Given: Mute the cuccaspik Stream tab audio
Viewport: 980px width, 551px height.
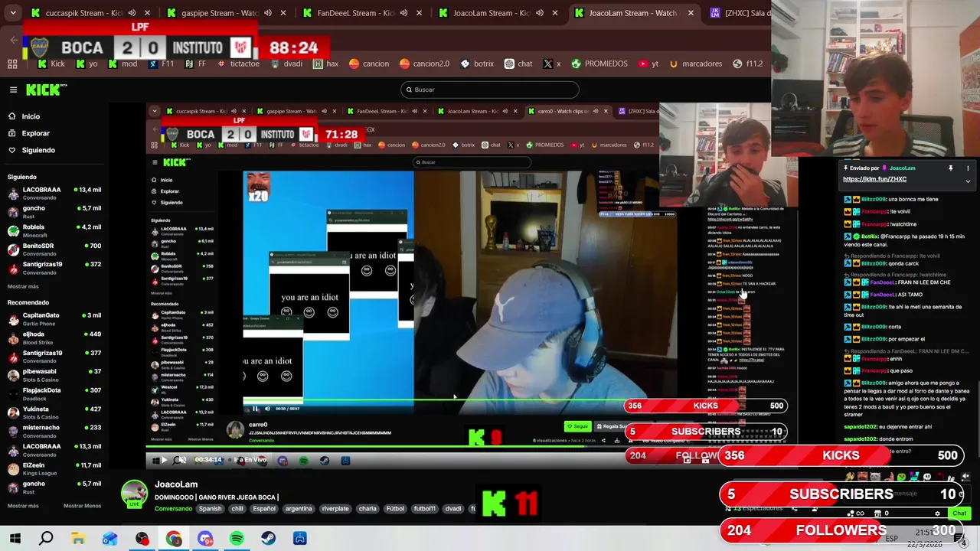Looking at the screenshot, I should [132, 13].
